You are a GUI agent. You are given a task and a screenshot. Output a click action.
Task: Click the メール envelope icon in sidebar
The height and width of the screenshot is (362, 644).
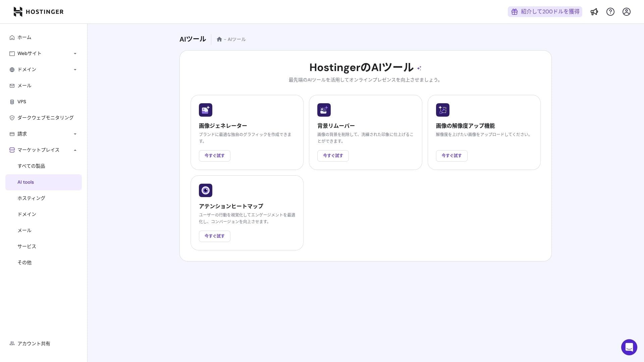click(12, 86)
